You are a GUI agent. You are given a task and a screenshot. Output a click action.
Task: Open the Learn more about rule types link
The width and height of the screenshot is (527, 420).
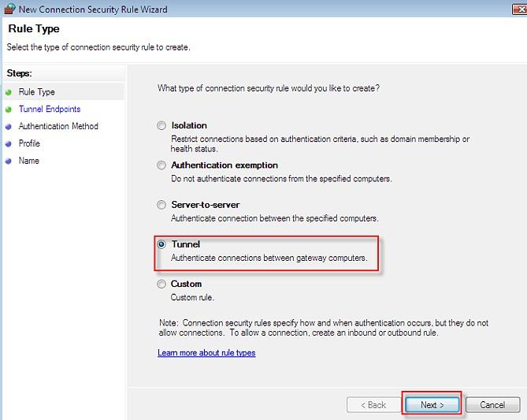pyautogui.click(x=206, y=353)
